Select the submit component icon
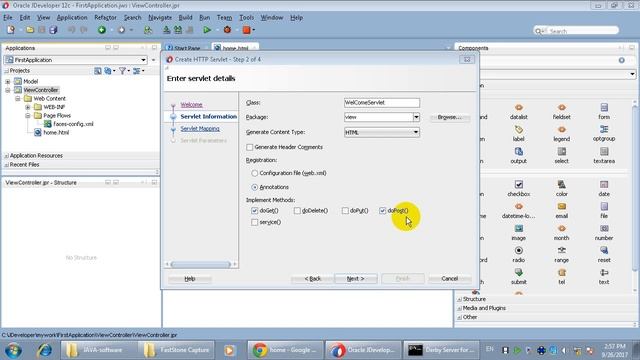The image size is (640, 360). 518,273
